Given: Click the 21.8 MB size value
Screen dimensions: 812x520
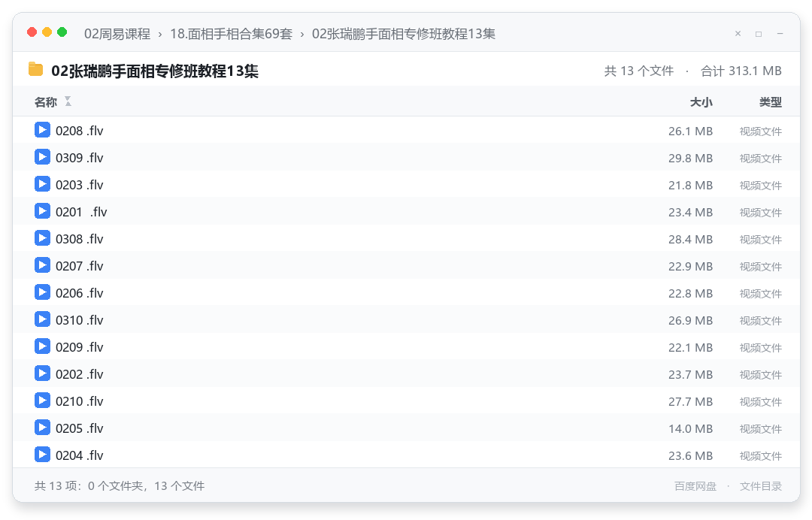Looking at the screenshot, I should click(690, 186).
